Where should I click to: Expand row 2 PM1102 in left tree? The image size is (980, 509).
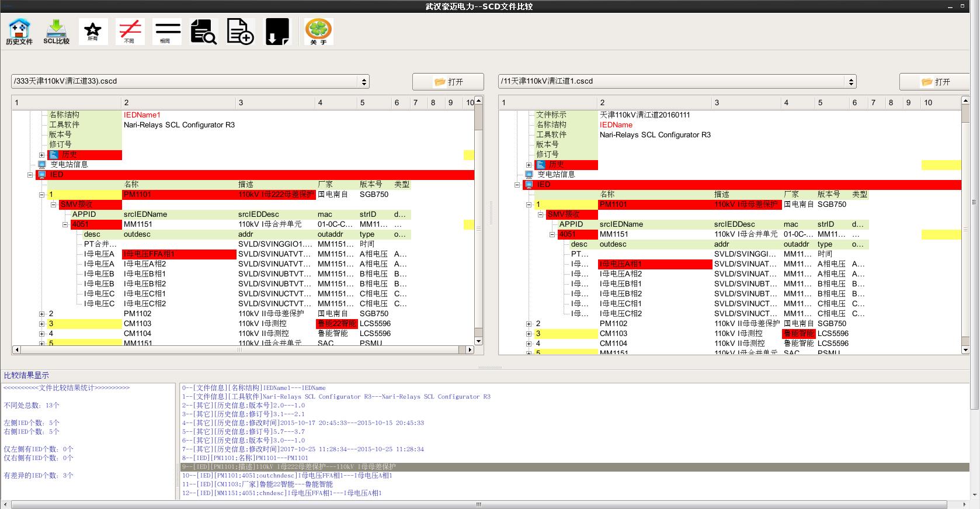[41, 314]
